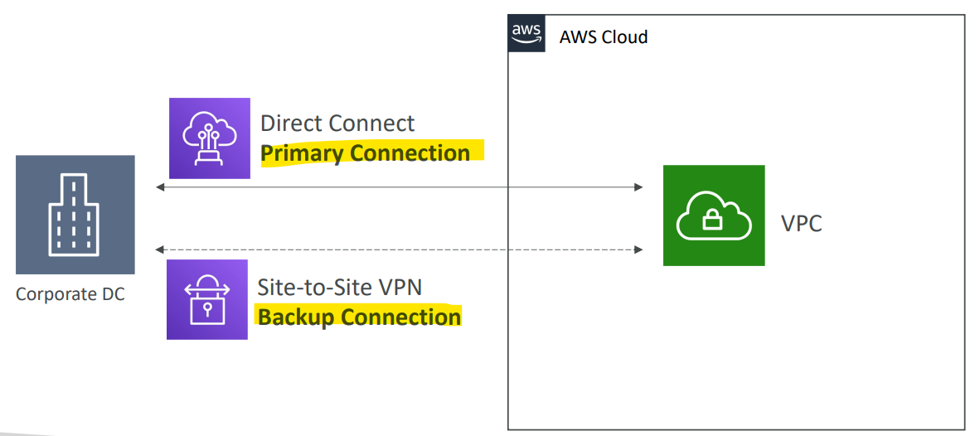
Task: Select the green VPC cloud icon
Action: [x=714, y=216]
